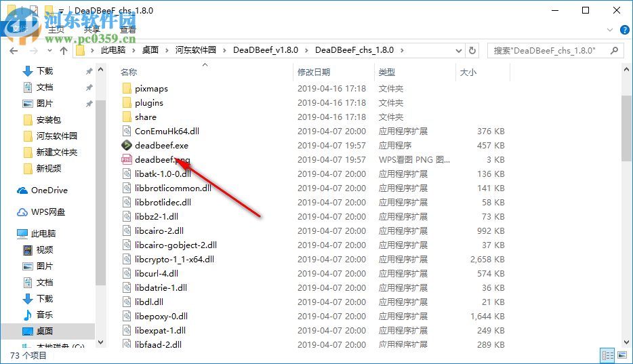
Task: Open the 安装包 folder in sidebar
Action: [42, 120]
